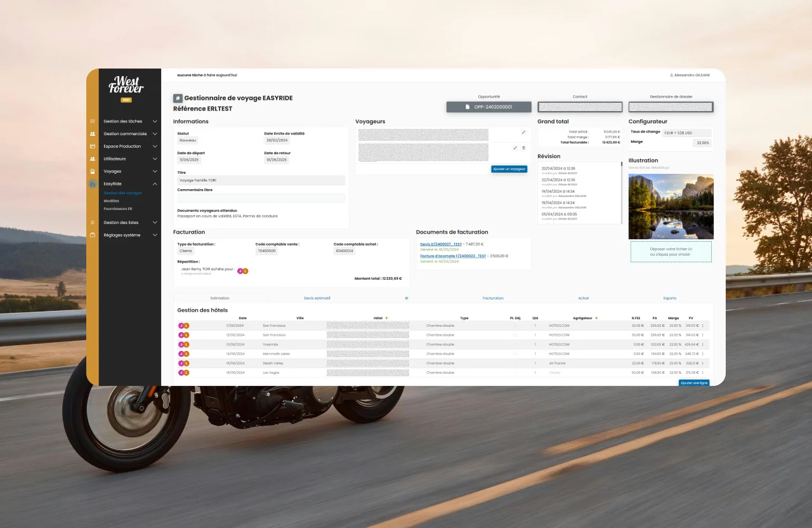Image resolution: width=812 pixels, height=528 pixels.
Task: Open three-dot menu for Mammoth Lakes row
Action: pyautogui.click(x=702, y=354)
